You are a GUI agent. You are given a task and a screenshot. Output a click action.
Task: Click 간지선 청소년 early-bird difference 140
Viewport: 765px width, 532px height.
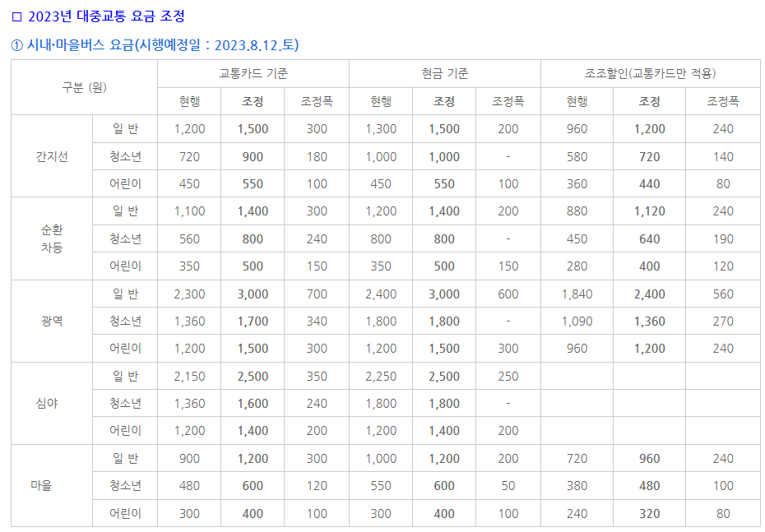point(723,157)
